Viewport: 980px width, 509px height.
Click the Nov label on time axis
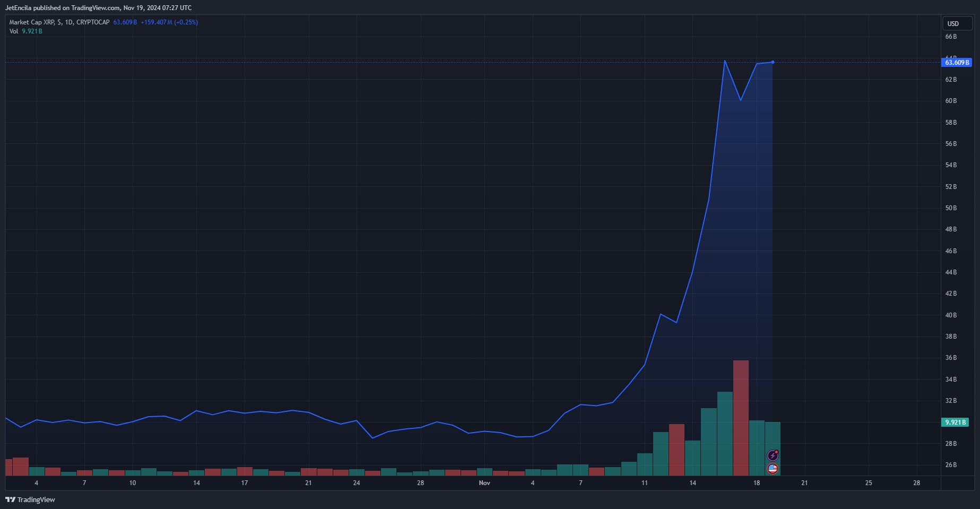[484, 483]
